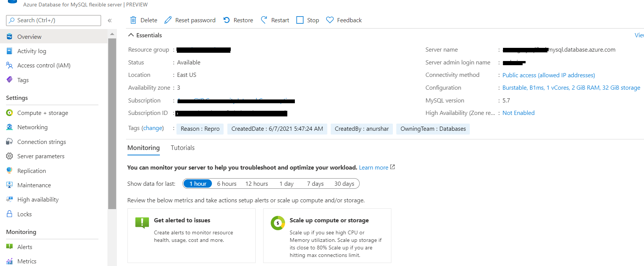The image size is (644, 266).
Task: Click the Maintenance monitor icon
Action: [9, 185]
